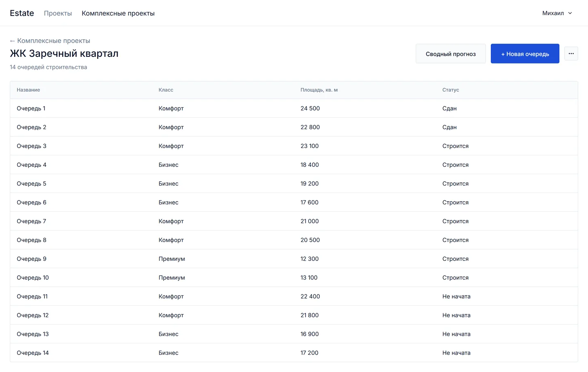The width and height of the screenshot is (588, 372).
Task: Open the Очередь 12 entry
Action: 294,315
